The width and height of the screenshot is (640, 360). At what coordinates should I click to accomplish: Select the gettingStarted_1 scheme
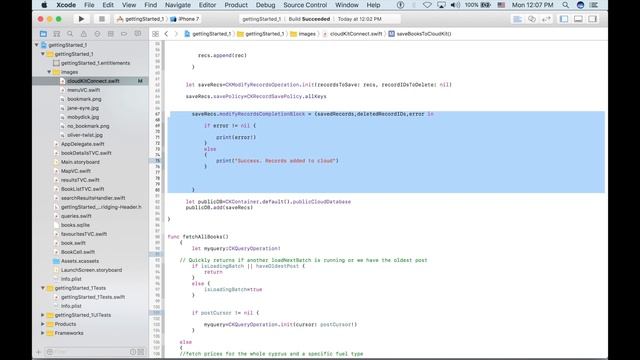141,19
